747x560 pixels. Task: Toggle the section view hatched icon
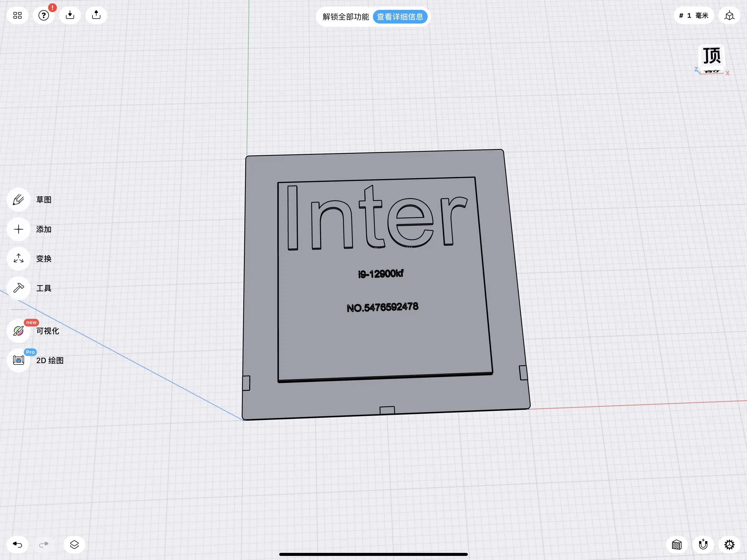677,544
